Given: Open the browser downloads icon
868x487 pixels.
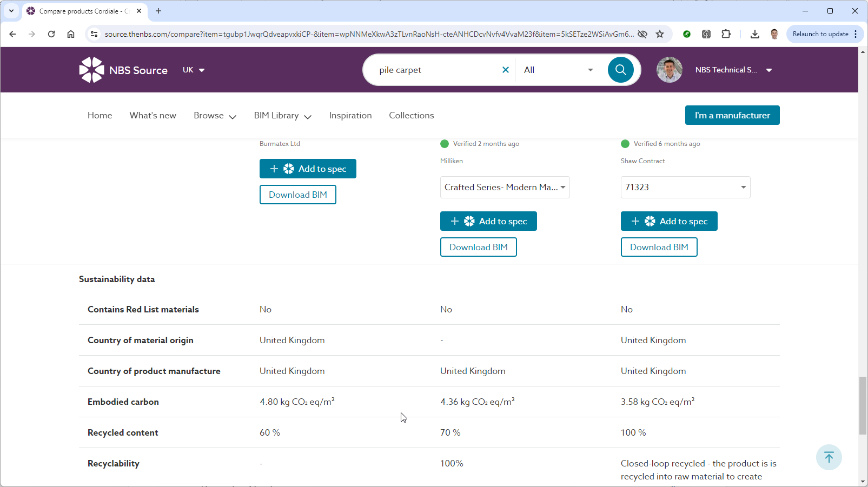Looking at the screenshot, I should tap(755, 34).
